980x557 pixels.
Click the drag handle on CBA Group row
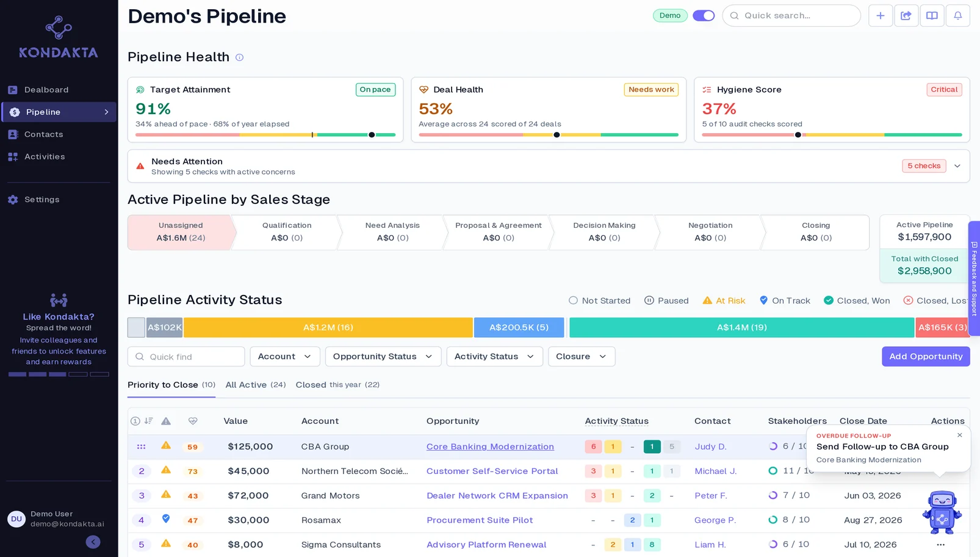coord(142,447)
